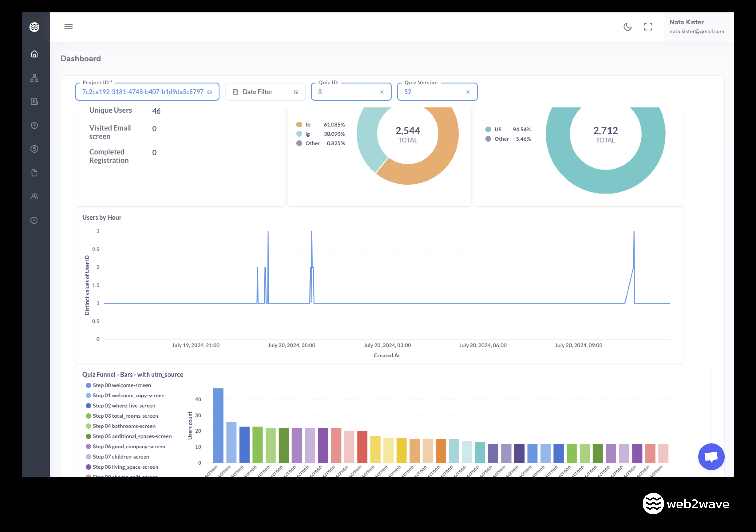Viewport: 756px width, 532px height.
Task: Click the help question mark sidebar icon
Action: pyautogui.click(x=34, y=125)
